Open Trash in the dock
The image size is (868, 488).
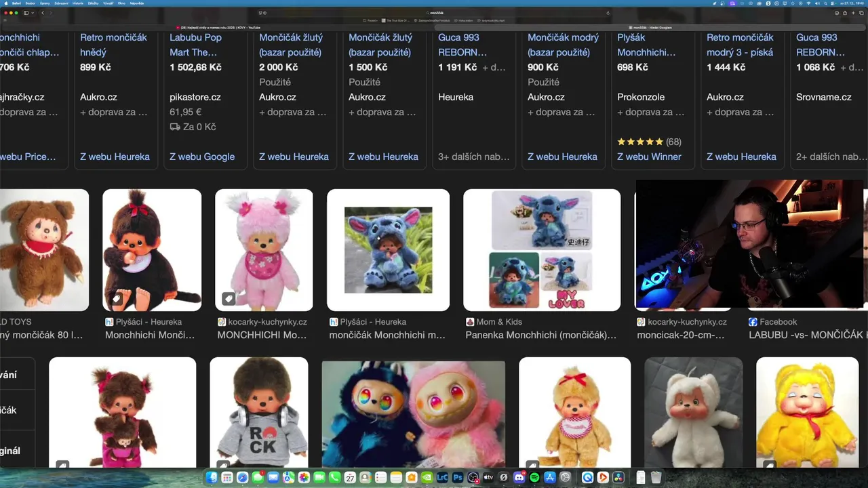pos(656,478)
